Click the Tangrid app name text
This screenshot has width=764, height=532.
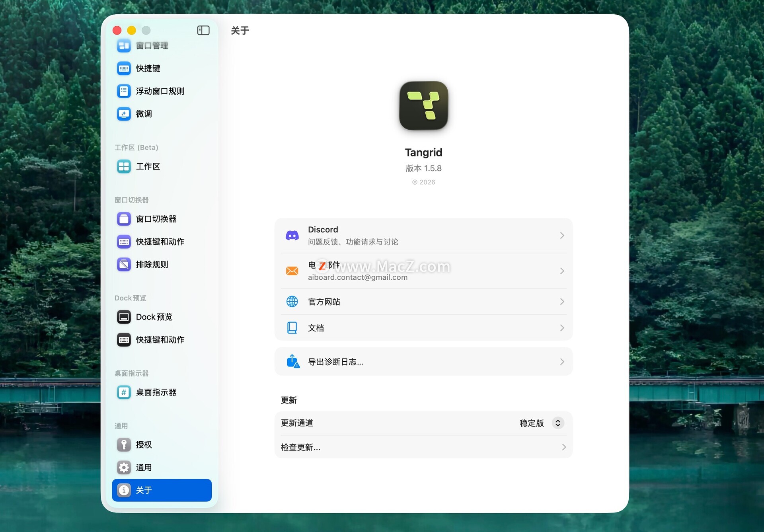click(424, 152)
